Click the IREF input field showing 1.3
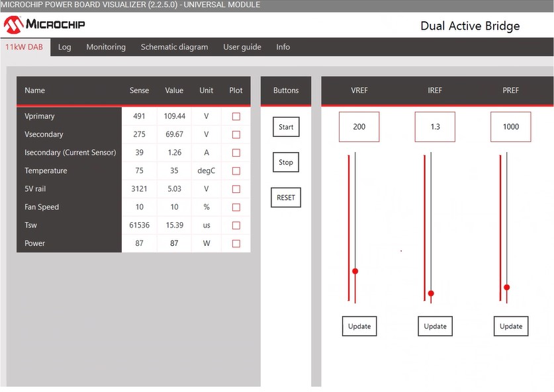The height and width of the screenshot is (392, 554). point(435,127)
